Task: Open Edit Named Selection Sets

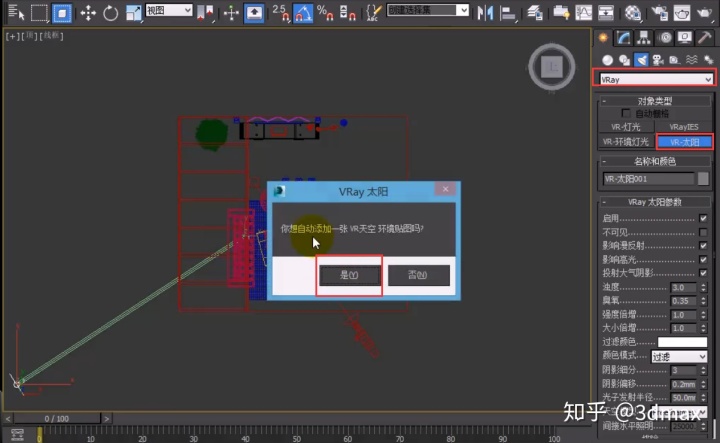Action: (x=374, y=13)
